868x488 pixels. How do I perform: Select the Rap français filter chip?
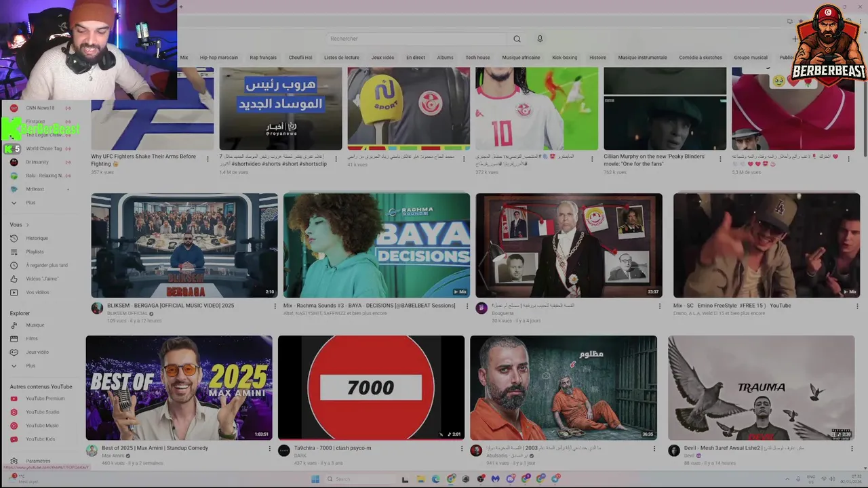click(263, 58)
